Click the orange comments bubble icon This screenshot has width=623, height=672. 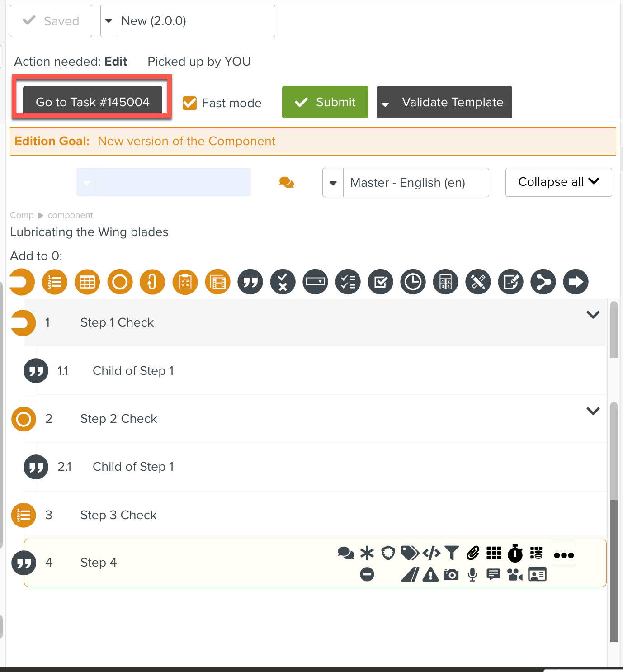(287, 183)
